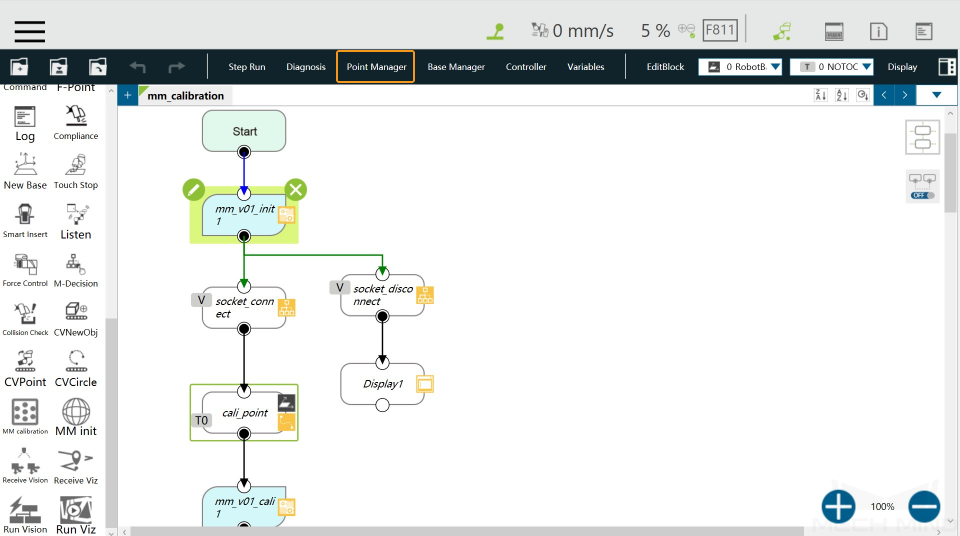Expand the project tab list arrow
Viewport: 960px width, 536px height.
pyautogui.click(x=936, y=95)
